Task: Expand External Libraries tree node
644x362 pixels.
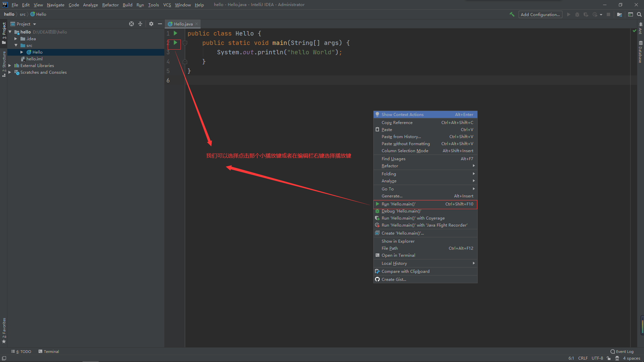Action: tap(10, 66)
